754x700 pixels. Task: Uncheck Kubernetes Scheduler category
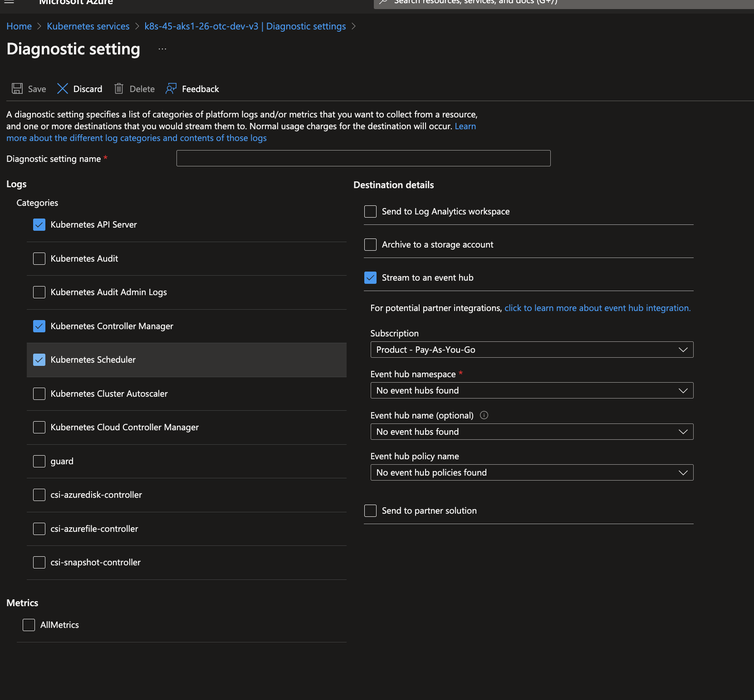pyautogui.click(x=39, y=360)
